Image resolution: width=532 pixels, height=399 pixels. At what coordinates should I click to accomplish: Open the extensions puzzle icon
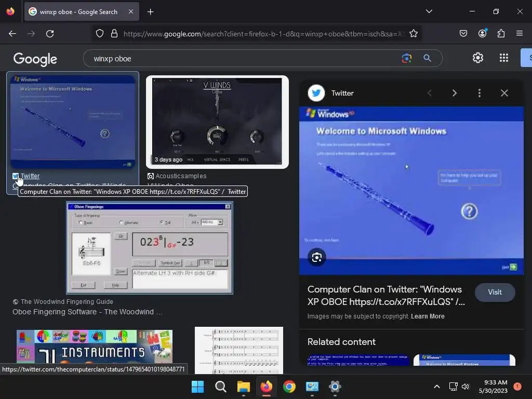[x=501, y=33]
